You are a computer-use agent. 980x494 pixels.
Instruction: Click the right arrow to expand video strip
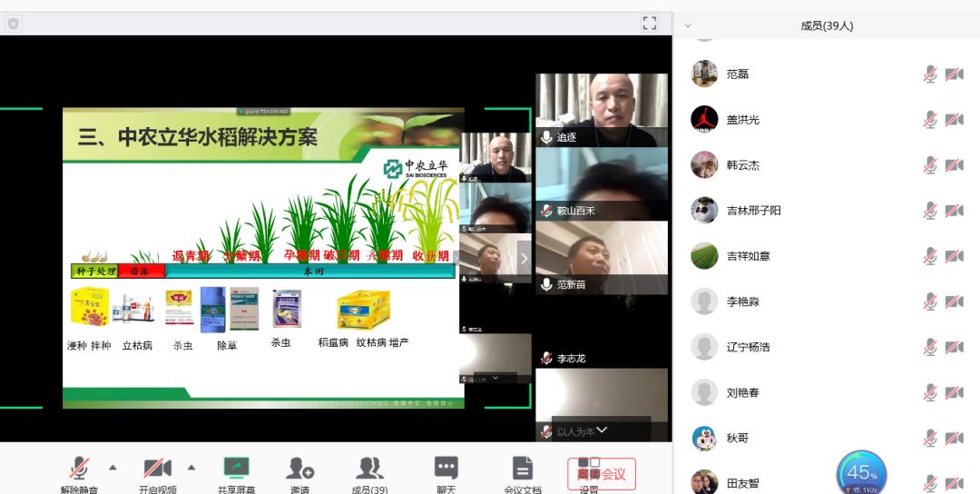[524, 258]
